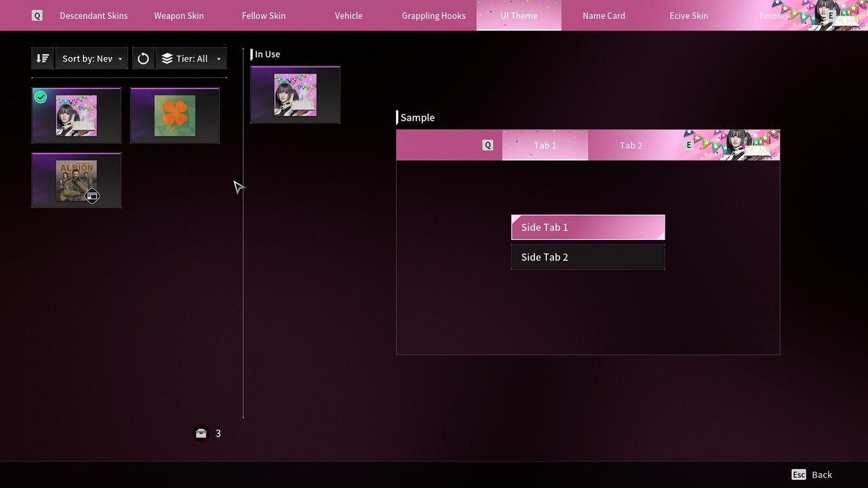Click the Q key icon in sample
Image resolution: width=868 pixels, height=488 pixels.
tap(488, 145)
